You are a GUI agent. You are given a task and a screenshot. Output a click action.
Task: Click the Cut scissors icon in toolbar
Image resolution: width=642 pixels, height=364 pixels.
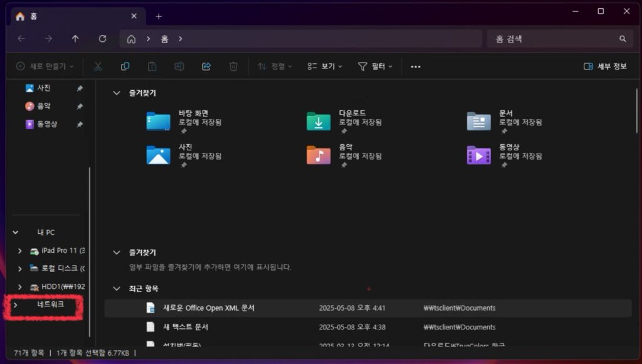[x=98, y=66]
